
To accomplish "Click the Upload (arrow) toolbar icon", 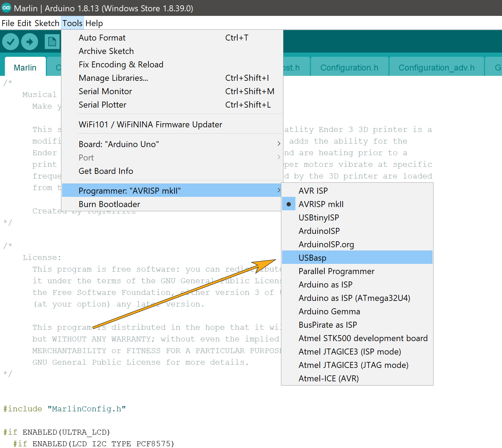I will pos(30,41).
